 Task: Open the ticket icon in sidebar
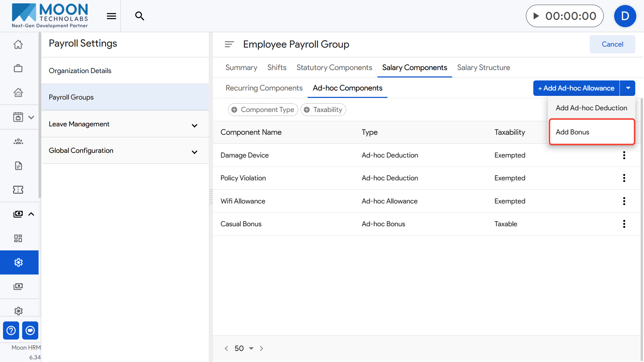[x=18, y=190]
